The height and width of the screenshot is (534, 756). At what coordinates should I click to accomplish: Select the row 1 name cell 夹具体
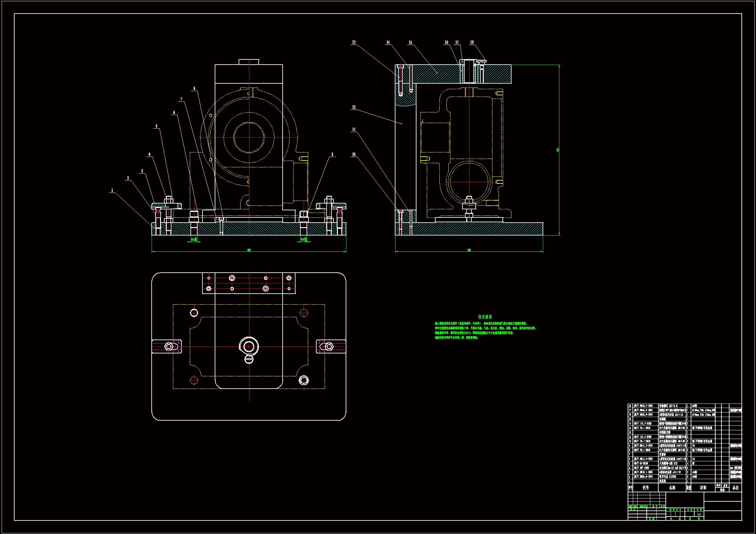[663, 481]
